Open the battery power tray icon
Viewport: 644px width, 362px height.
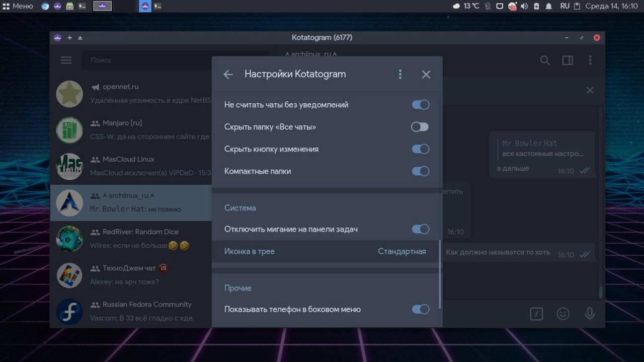[x=536, y=6]
